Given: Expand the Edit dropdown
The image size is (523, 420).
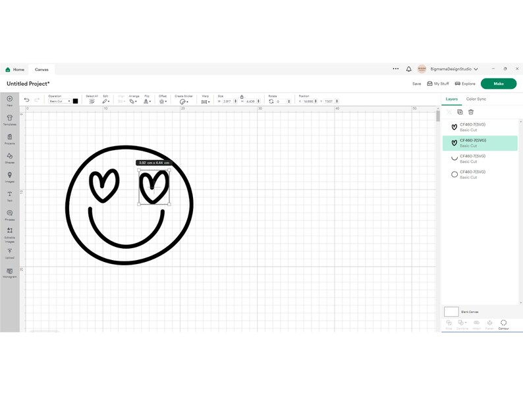Looking at the screenshot, I should tap(106, 101).
